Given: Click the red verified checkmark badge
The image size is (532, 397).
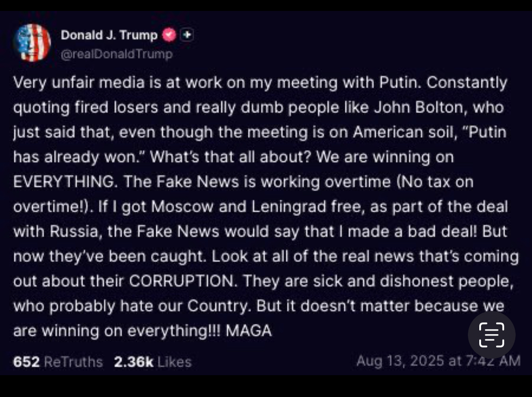Looking at the screenshot, I should (169, 35).
